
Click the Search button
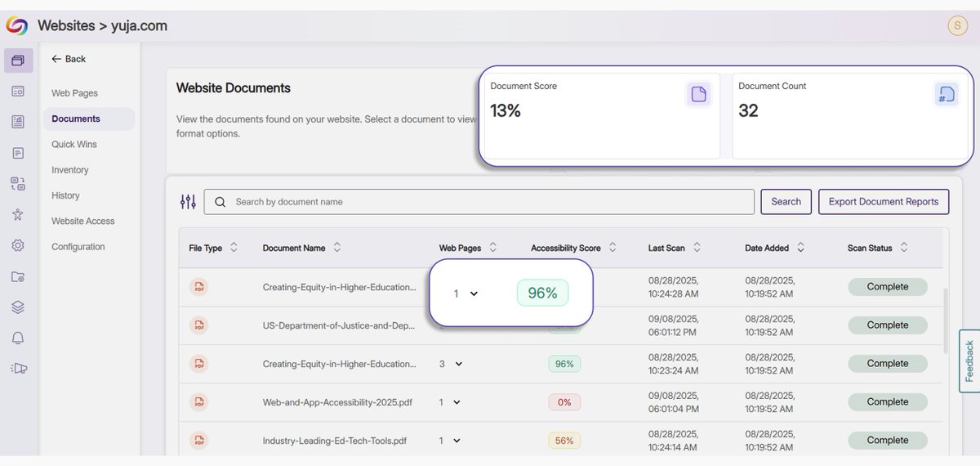click(786, 202)
